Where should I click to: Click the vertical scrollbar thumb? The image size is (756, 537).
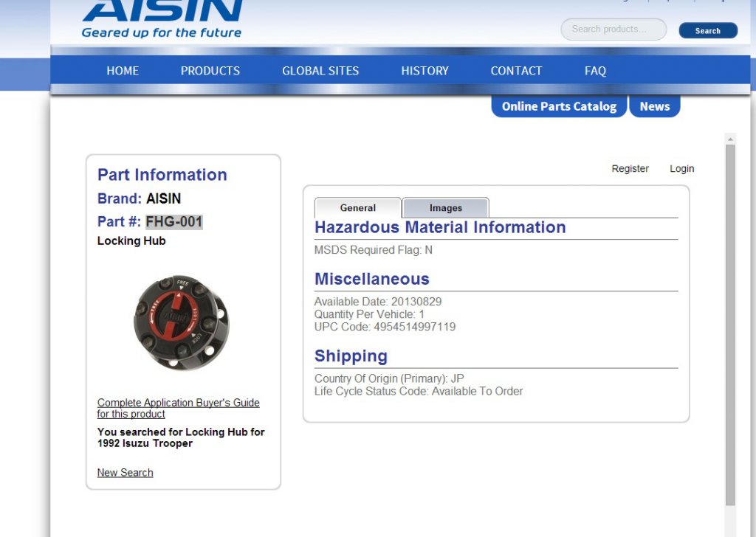click(x=730, y=325)
